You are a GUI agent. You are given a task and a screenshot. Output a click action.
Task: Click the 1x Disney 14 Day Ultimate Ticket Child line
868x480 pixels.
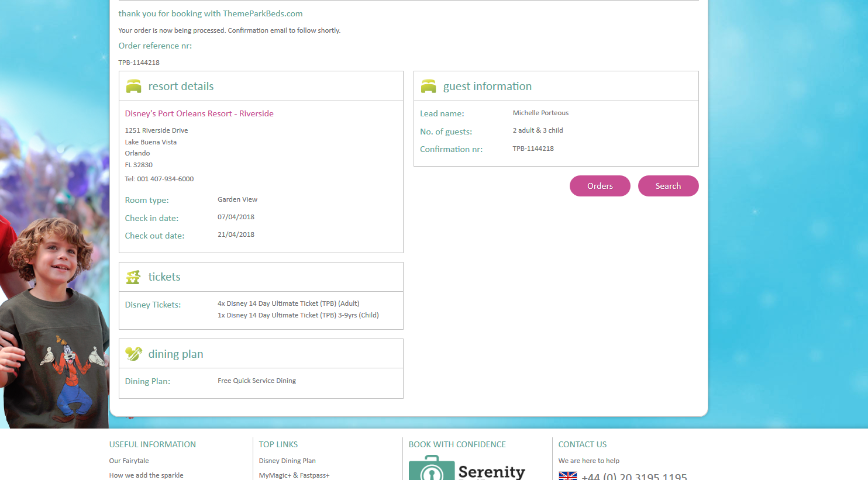tap(298, 315)
